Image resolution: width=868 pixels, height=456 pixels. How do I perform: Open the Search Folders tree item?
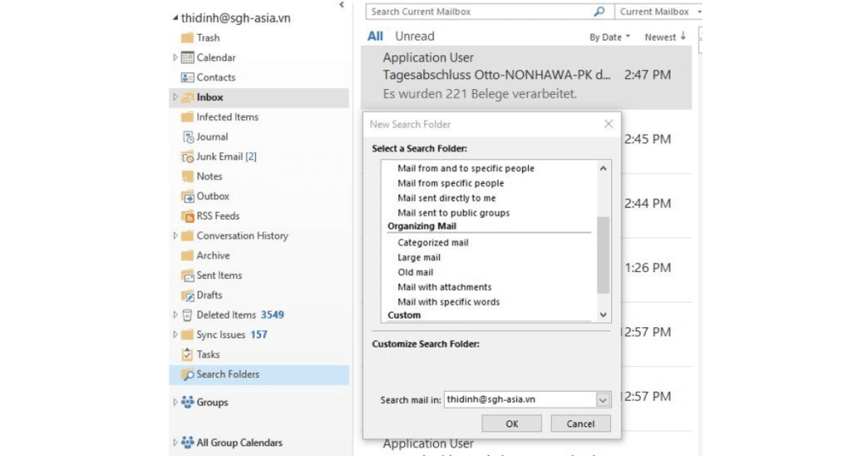point(259,375)
